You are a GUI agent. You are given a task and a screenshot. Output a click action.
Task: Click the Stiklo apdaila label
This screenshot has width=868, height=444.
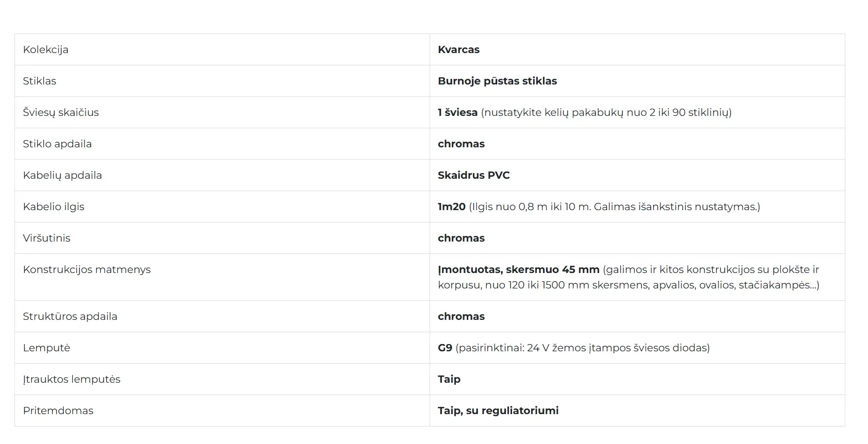57,144
